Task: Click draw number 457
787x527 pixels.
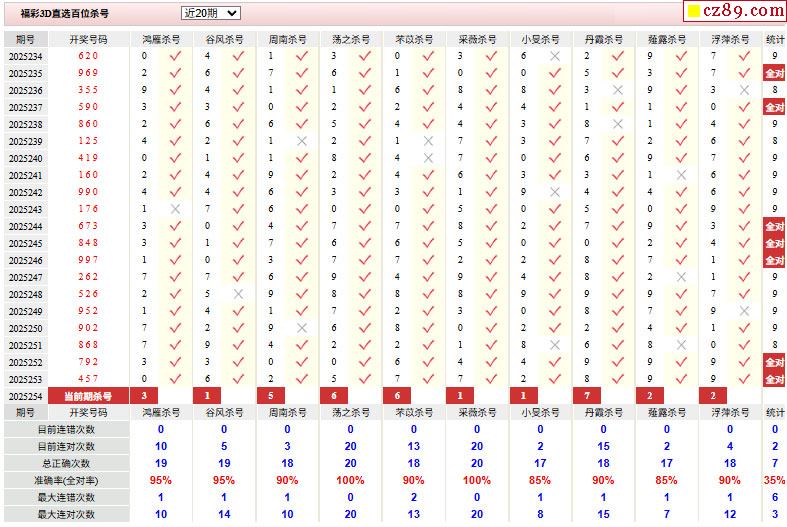Action: pyautogui.click(x=88, y=379)
